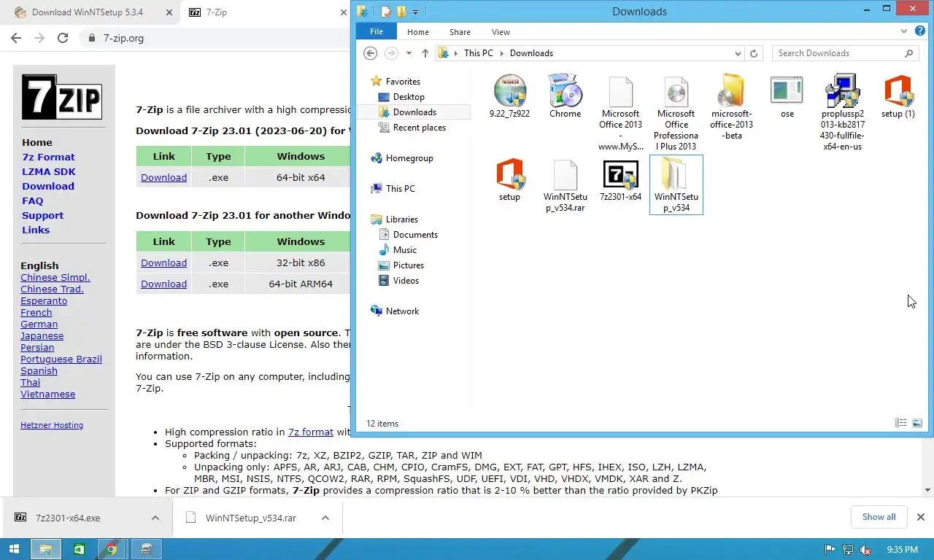Click the 64-bit ARM64 Download link
The height and width of the screenshot is (560, 934).
point(163,284)
